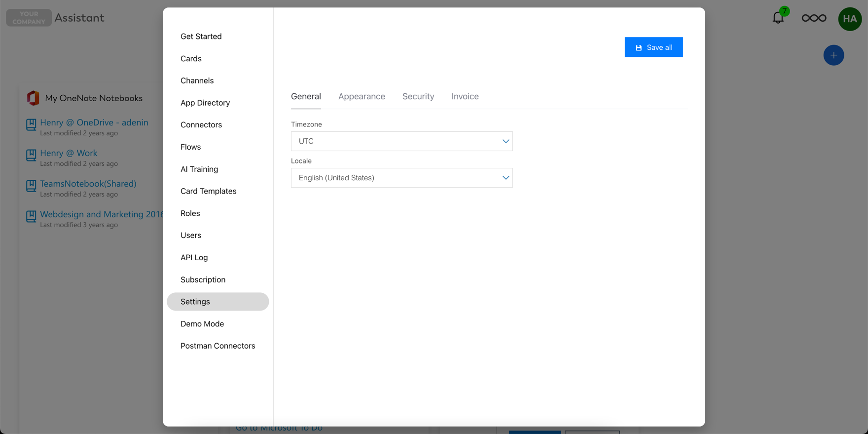Click the Assistant title text
The image size is (868, 434).
(79, 18)
